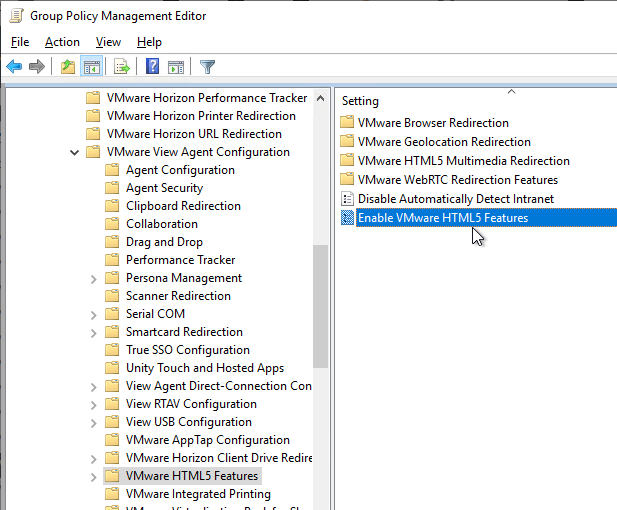Open VMware Geolocation Redirection folder in list
The width and height of the screenshot is (617, 510).
pyautogui.click(x=444, y=141)
